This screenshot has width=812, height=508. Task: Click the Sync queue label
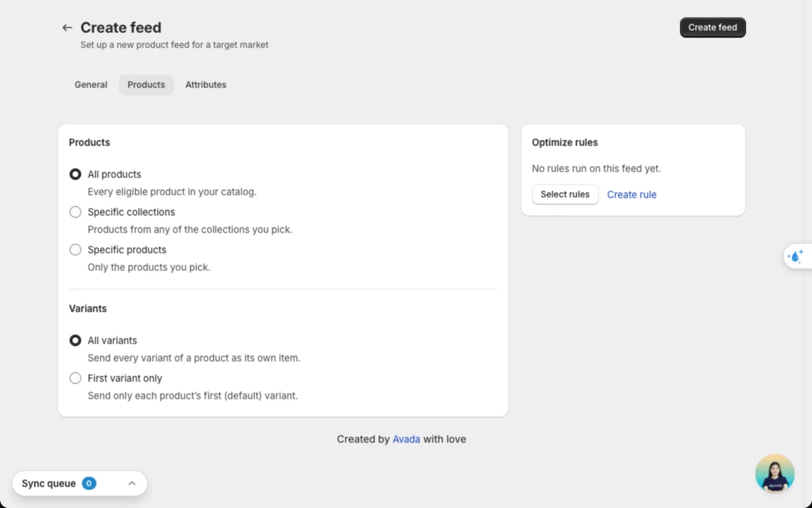click(x=48, y=484)
